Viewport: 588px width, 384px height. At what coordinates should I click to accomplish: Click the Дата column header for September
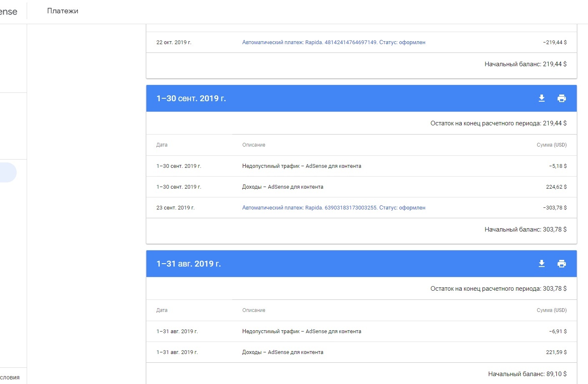click(x=162, y=145)
